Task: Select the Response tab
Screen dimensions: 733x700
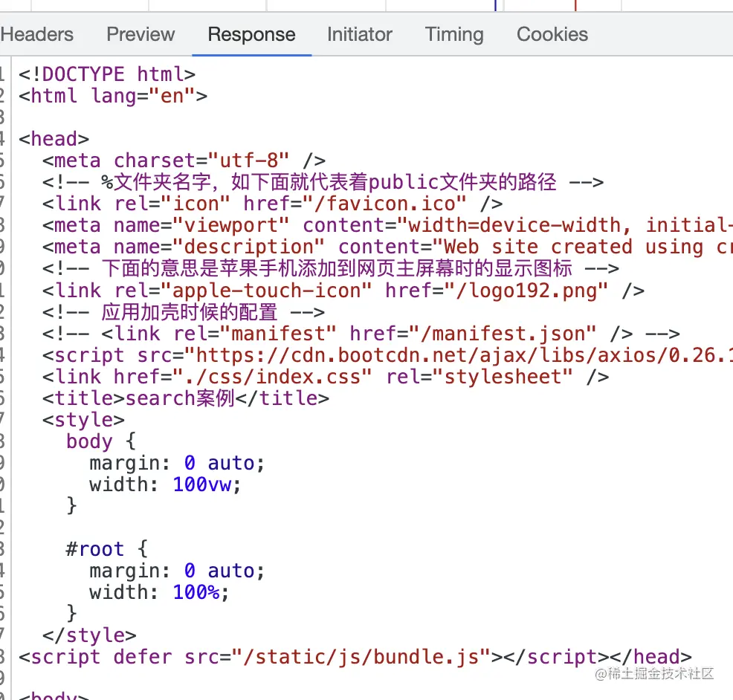Action: click(251, 34)
